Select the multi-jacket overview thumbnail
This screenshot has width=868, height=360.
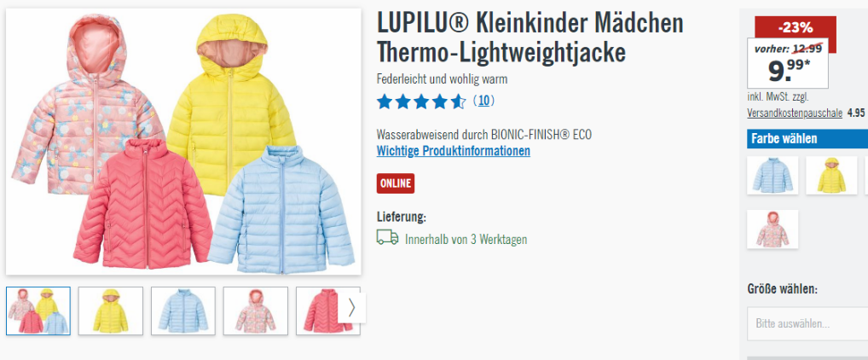point(38,311)
